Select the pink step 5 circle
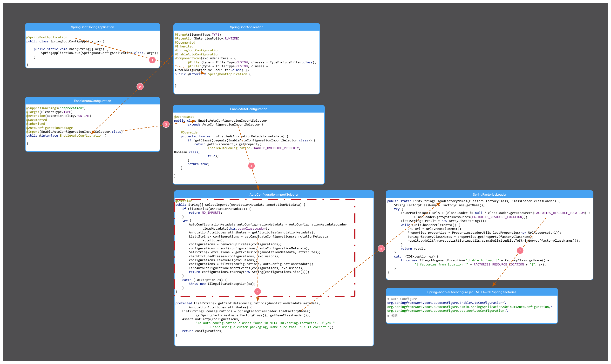Screen dimensions: 611x364 click(x=257, y=292)
